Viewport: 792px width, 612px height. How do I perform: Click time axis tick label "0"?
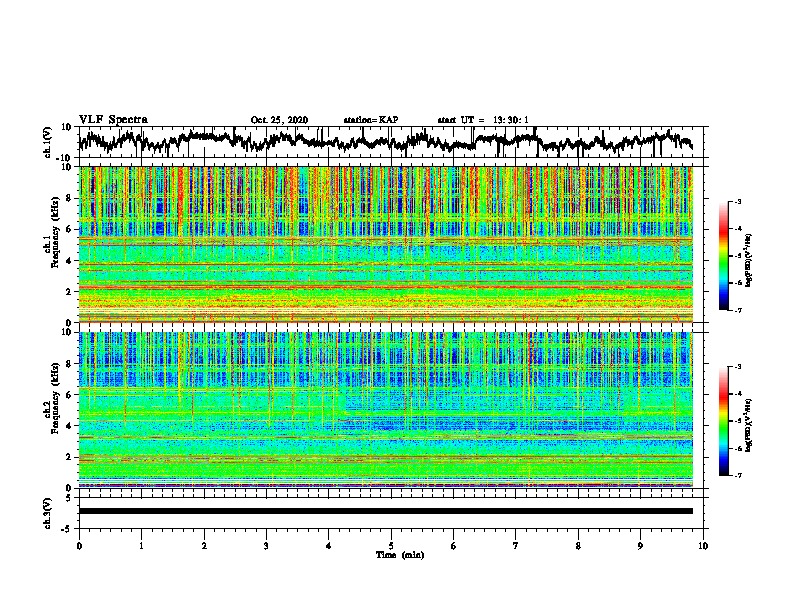[79, 546]
